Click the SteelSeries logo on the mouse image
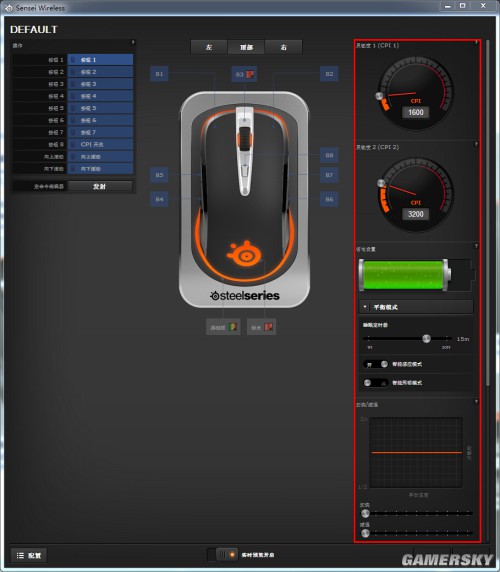Image resolution: width=500 pixels, height=572 pixels. tap(244, 253)
